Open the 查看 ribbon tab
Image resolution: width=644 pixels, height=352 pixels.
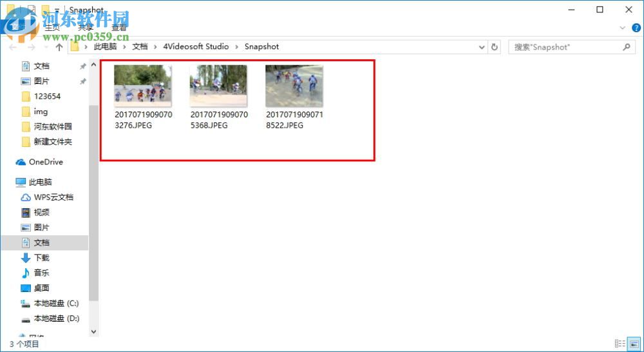pyautogui.click(x=118, y=28)
